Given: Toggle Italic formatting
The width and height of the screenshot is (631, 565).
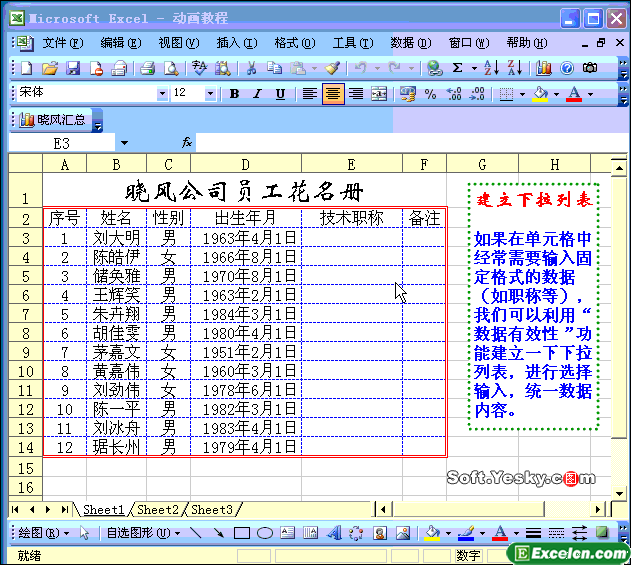Looking at the screenshot, I should (x=257, y=94).
